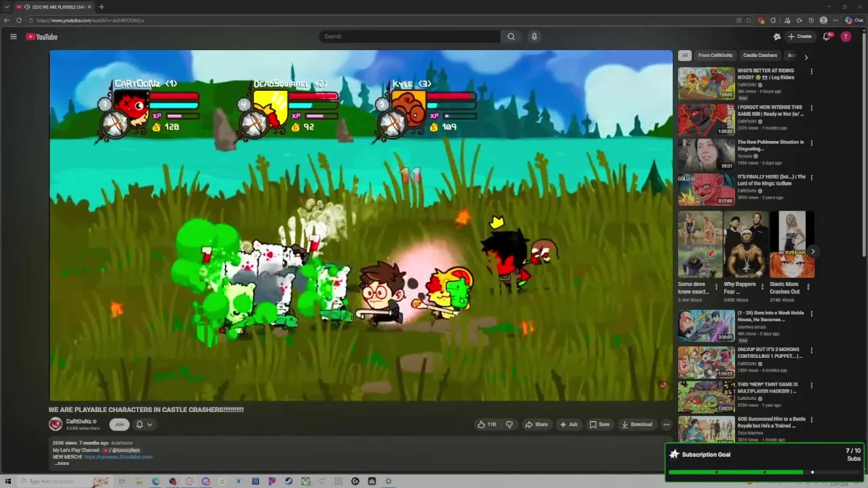The height and width of the screenshot is (488, 868).
Task: Open the 2 Morons Controlling 1 Puppet video
Action: pyautogui.click(x=706, y=362)
